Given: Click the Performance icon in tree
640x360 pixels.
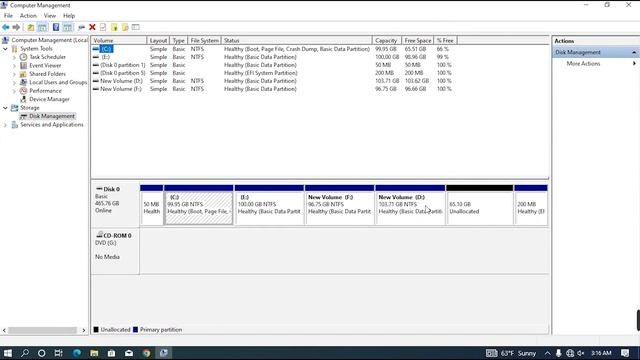Looking at the screenshot, I should coord(24,91).
